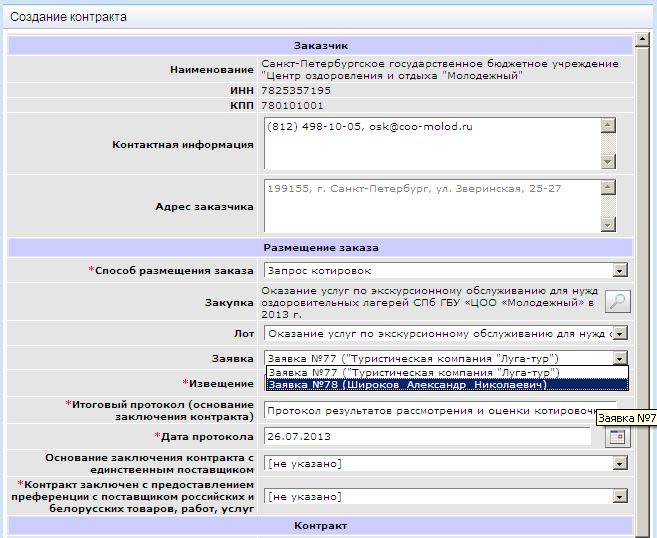Click down arrow of Контактная информация scrollbar
Image resolution: width=657 pixels, height=538 pixels.
click(608, 162)
